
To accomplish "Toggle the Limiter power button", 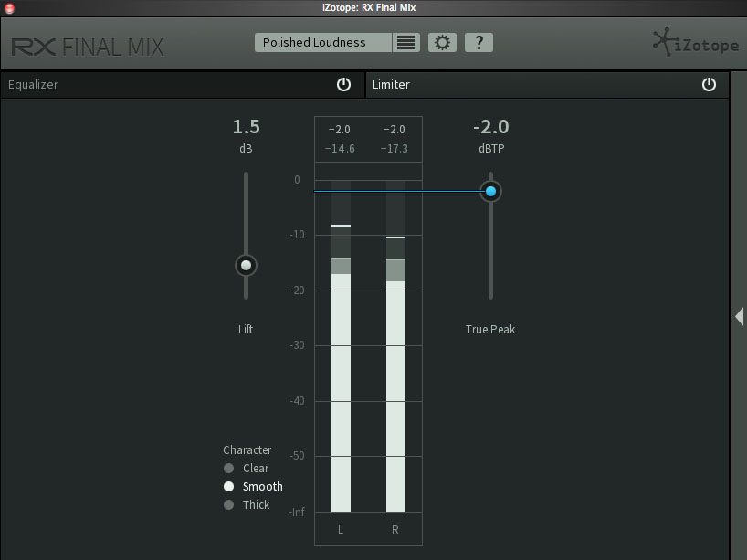I will tap(709, 84).
